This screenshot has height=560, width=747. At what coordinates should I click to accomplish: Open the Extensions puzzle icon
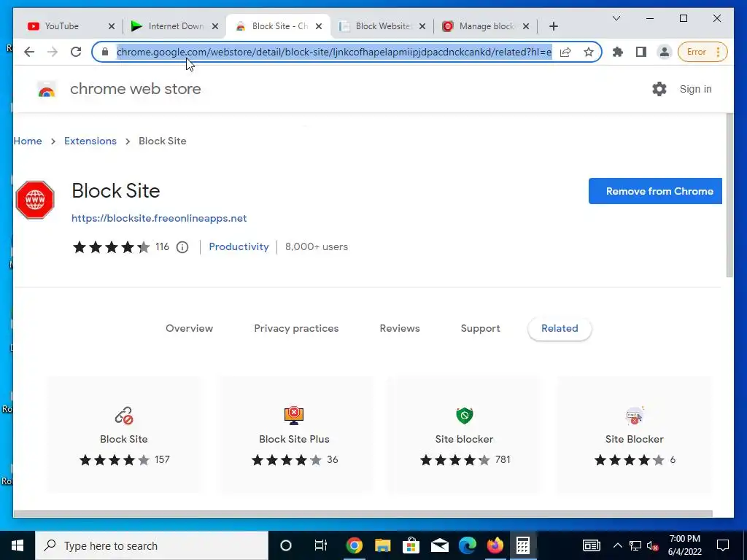[618, 52]
